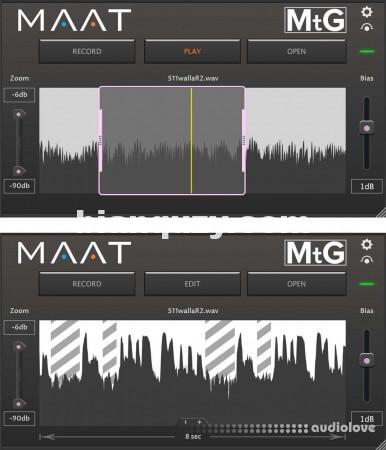Toggle the green indicator beside lower OPEN
386x450 pixels.
367,284
